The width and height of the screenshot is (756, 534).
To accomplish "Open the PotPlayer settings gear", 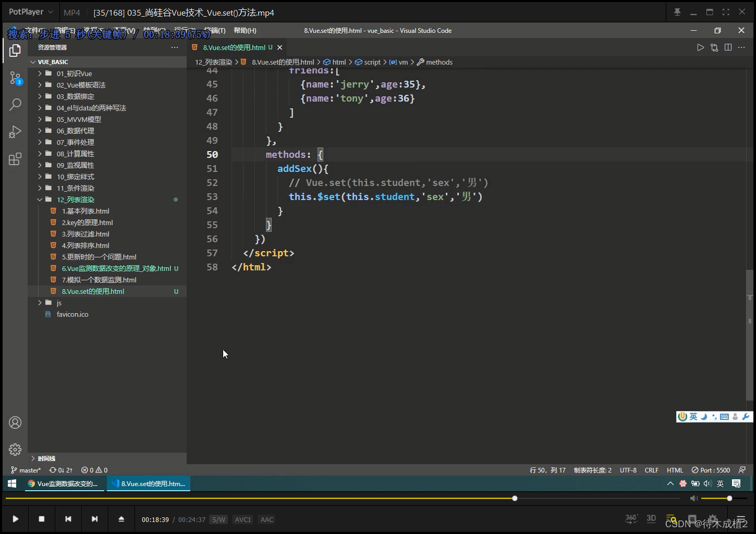I will pos(712,519).
